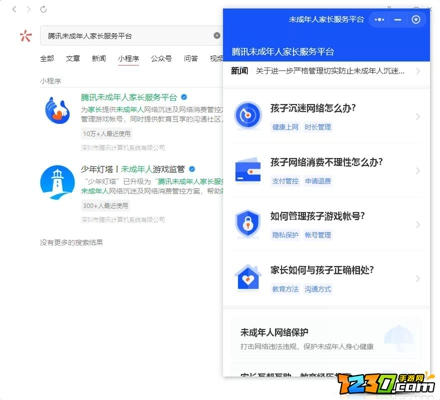Go forward with the right arrow
Image resolution: width=440 pixels, height=400 pixels.
[x=29, y=9]
